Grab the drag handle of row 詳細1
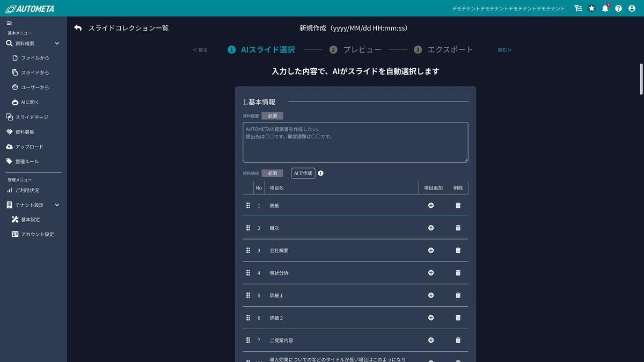This screenshot has height=362, width=644. pos(248,295)
